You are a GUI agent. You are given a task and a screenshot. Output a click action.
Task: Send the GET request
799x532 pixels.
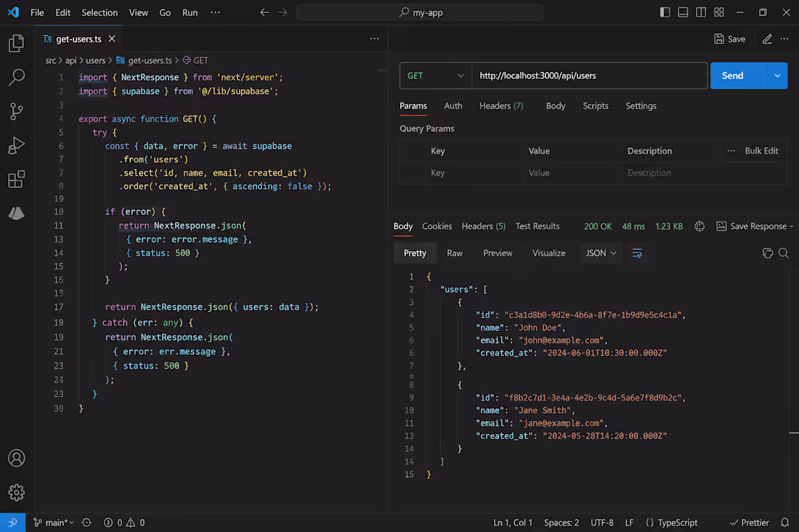(738, 76)
